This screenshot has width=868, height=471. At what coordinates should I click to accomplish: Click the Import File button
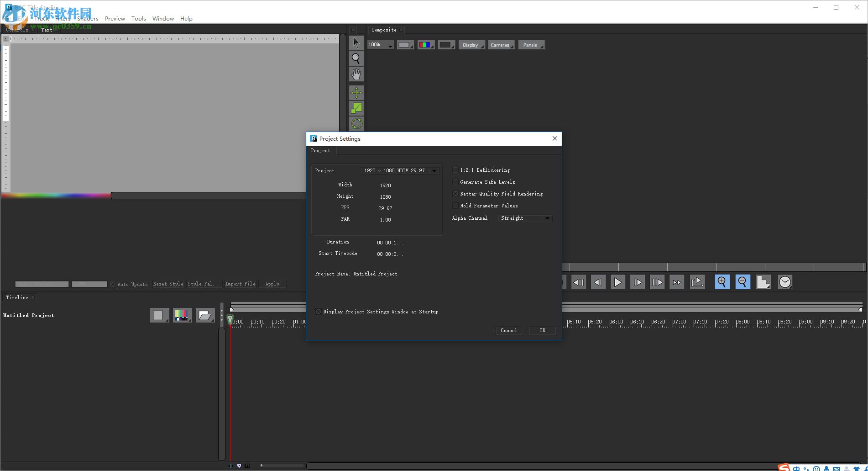[x=240, y=284]
